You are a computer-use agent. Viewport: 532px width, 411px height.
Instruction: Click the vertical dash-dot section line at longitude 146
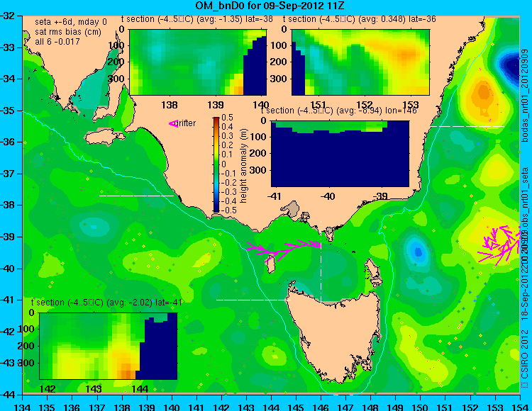(x=321, y=261)
